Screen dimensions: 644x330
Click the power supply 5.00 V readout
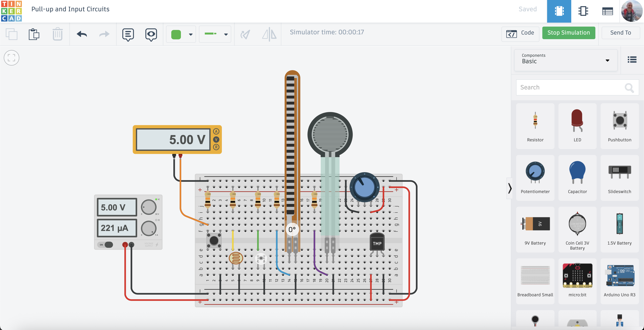click(117, 207)
